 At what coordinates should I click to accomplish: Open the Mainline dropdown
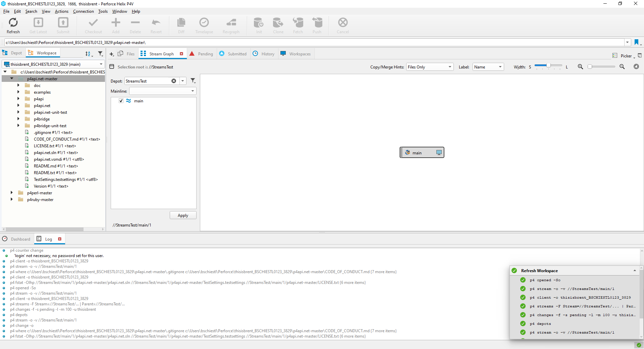[163, 91]
